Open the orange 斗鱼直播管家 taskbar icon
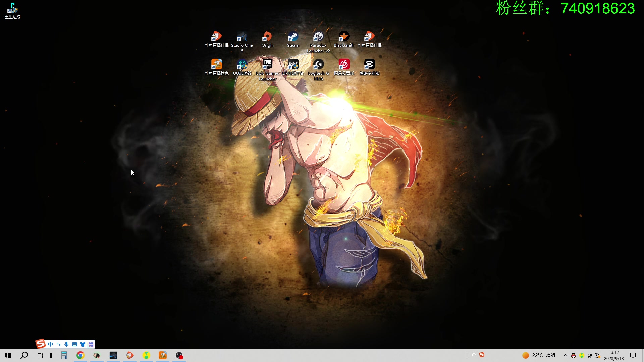 coord(163,355)
